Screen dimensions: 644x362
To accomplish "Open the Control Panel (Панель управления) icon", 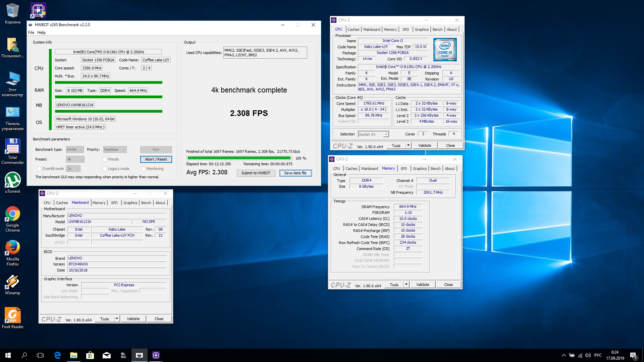I will (x=12, y=118).
